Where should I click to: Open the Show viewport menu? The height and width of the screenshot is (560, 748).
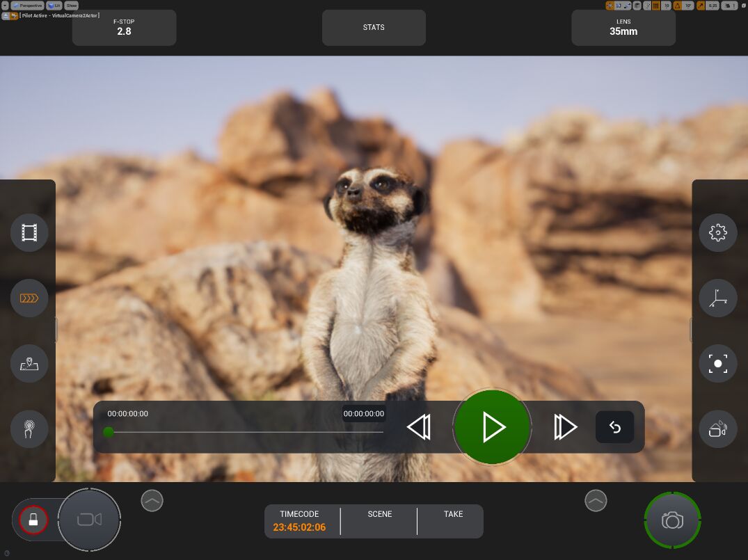coord(72,6)
